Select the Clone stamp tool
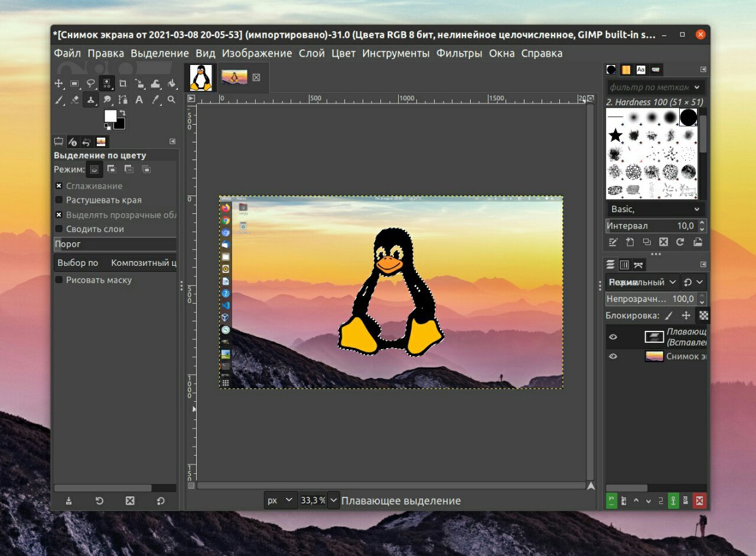 [x=90, y=99]
